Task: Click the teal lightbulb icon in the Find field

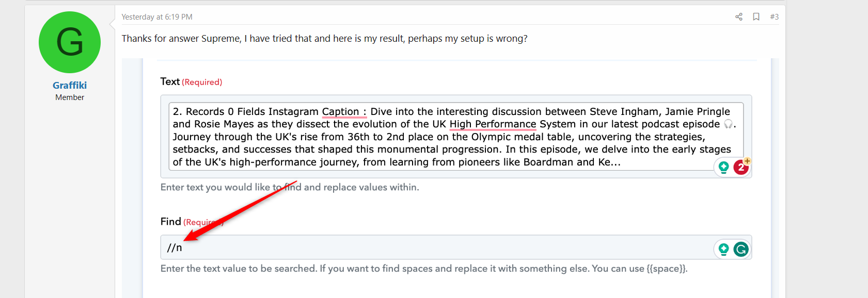Action: 723,250
